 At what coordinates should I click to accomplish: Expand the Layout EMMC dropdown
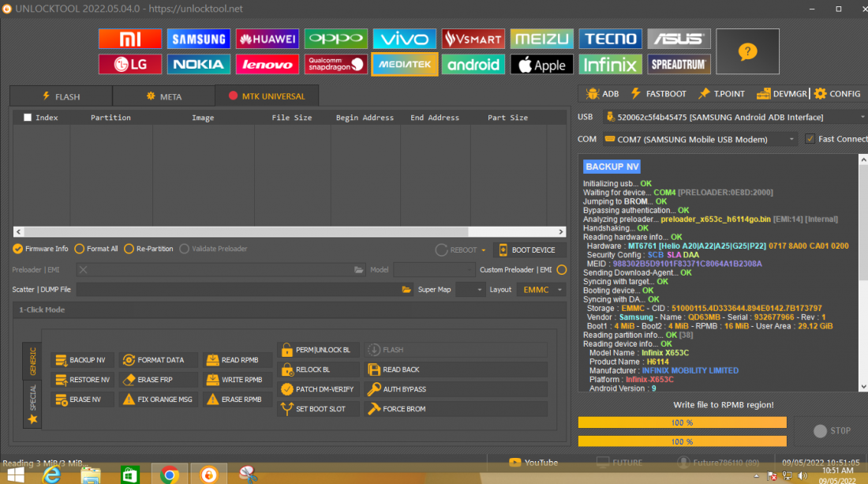tap(541, 290)
